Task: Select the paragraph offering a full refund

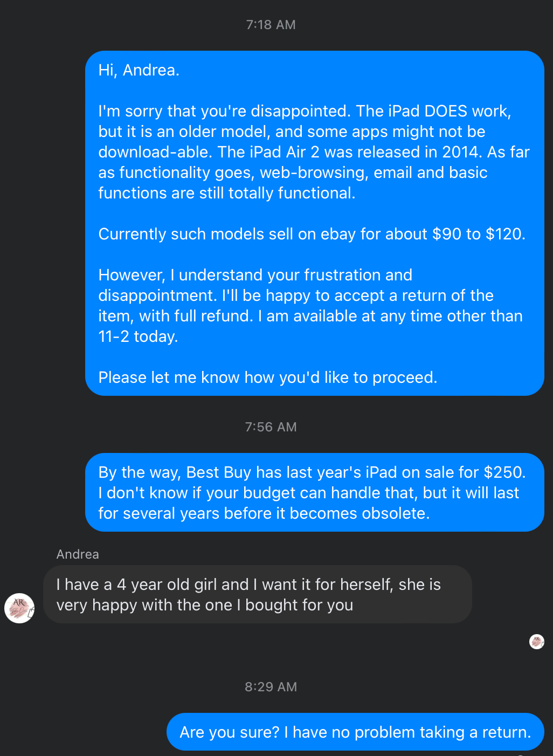Action: [x=310, y=306]
